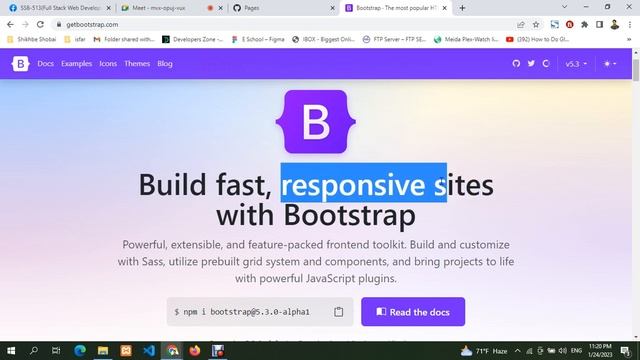Open the E School – Figma bookmark

[258, 40]
